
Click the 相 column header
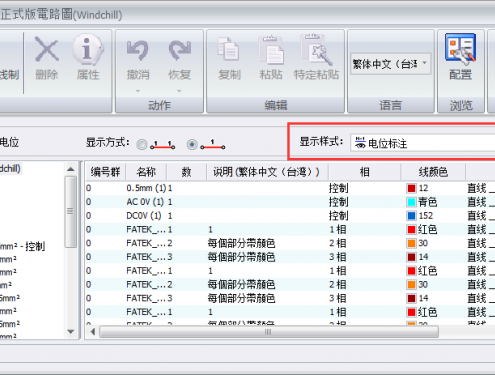(364, 172)
